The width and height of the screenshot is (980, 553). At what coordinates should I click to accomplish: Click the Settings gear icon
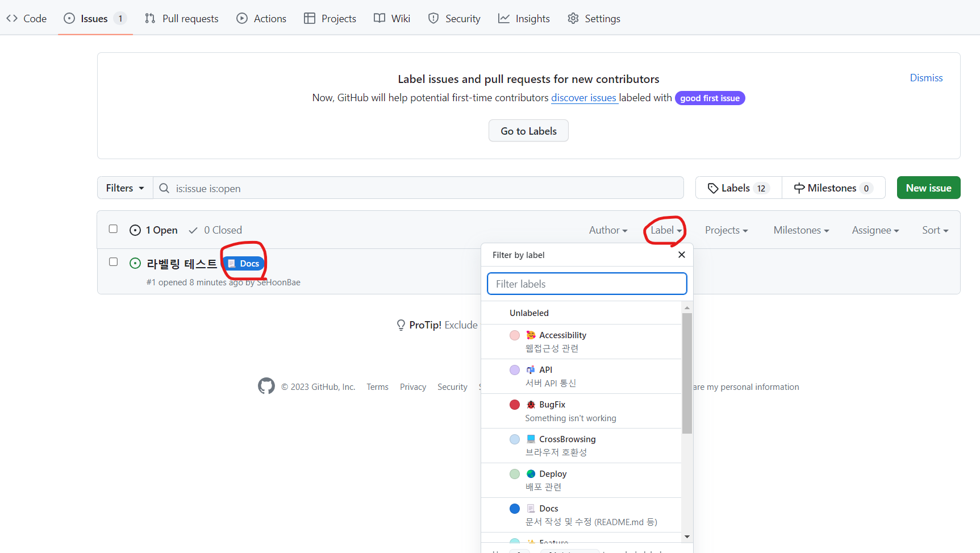pyautogui.click(x=573, y=18)
